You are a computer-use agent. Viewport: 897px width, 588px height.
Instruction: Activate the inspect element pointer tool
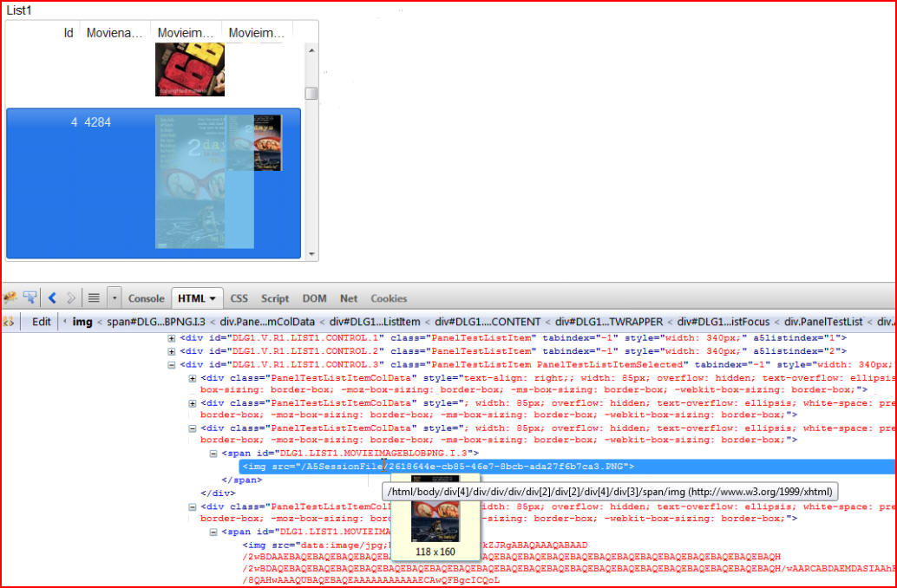tap(29, 297)
